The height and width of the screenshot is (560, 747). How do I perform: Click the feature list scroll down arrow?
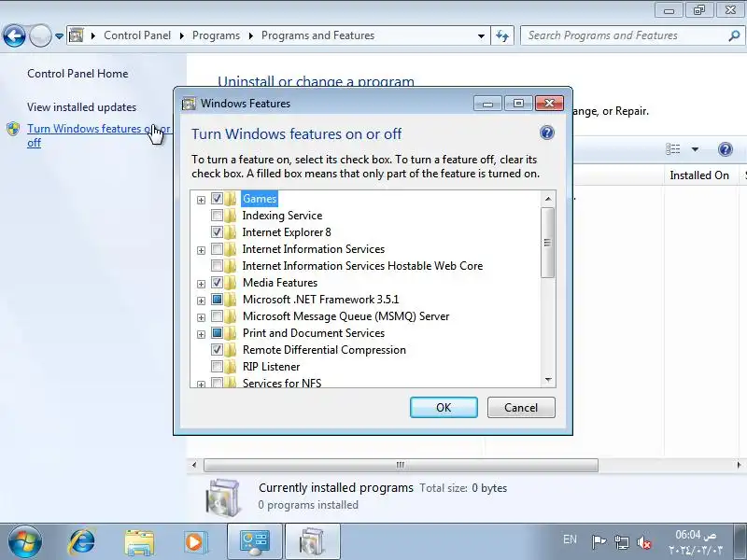click(548, 380)
